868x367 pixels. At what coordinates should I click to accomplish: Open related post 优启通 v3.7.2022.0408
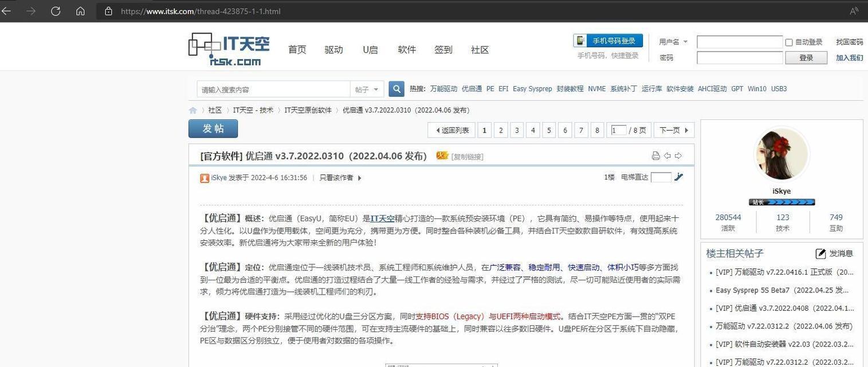(784, 308)
